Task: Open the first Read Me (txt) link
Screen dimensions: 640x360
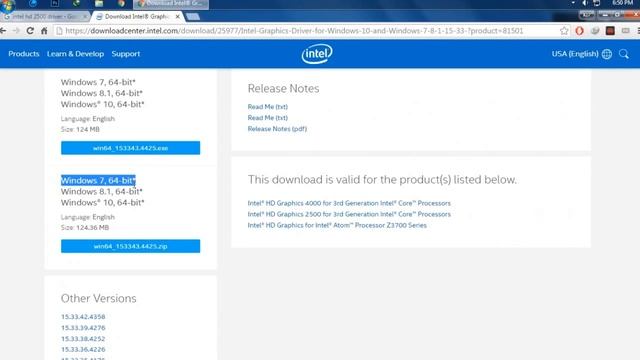Action: pyautogui.click(x=267, y=107)
